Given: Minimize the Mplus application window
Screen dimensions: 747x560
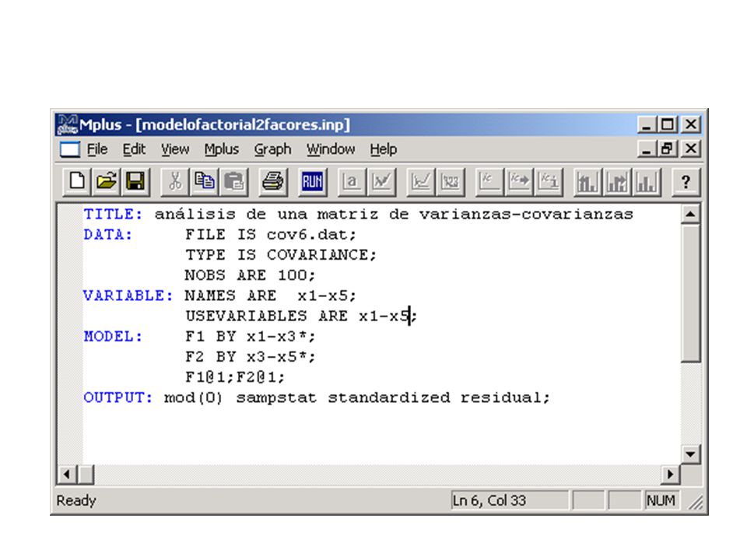Looking at the screenshot, I should (x=647, y=124).
